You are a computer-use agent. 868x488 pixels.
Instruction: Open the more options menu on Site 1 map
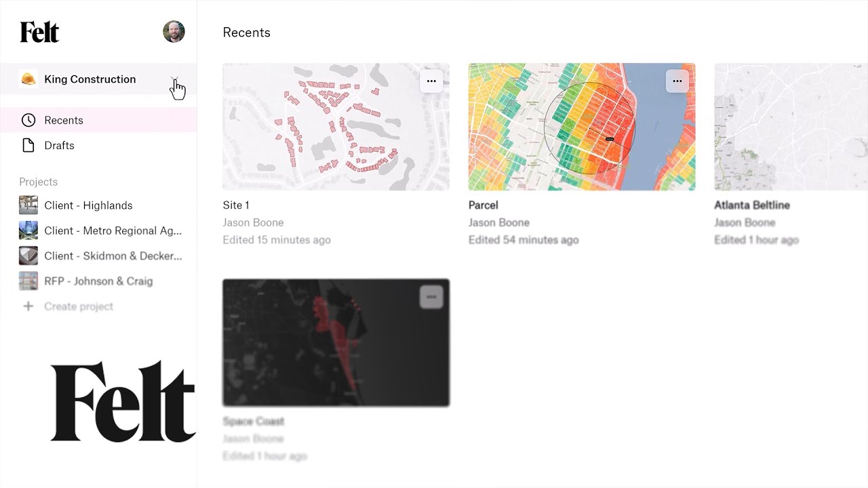(431, 81)
